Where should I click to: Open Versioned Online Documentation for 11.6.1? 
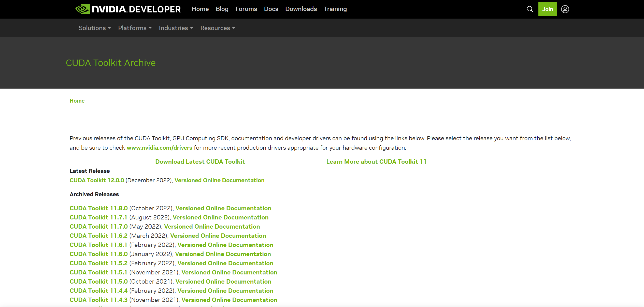tap(225, 245)
